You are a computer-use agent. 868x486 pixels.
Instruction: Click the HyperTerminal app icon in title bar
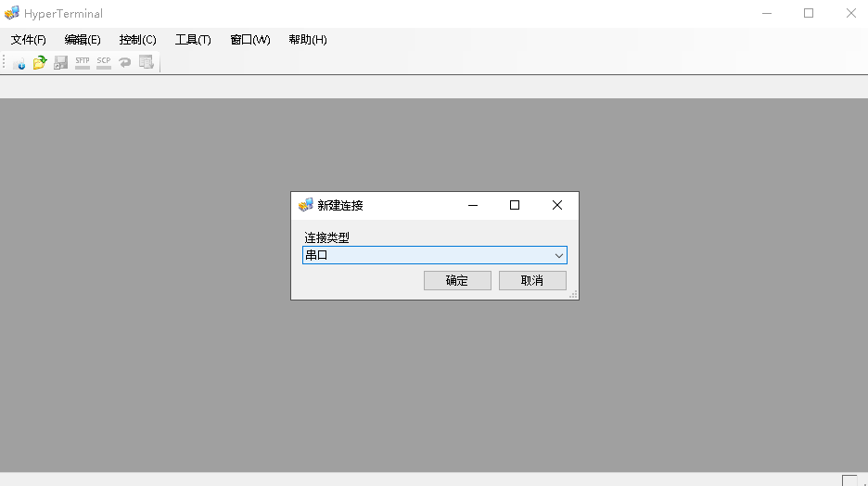click(12, 13)
